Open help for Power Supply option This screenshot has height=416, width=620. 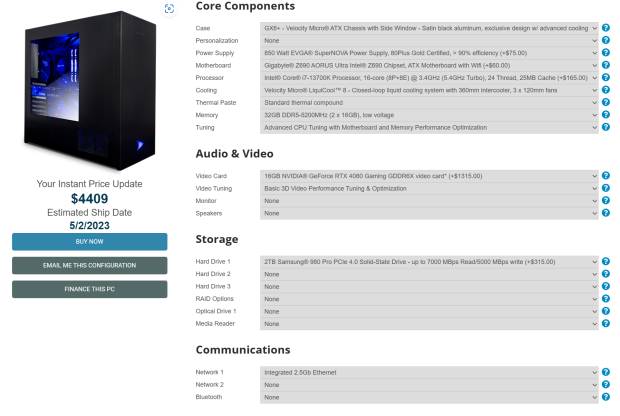pos(605,52)
